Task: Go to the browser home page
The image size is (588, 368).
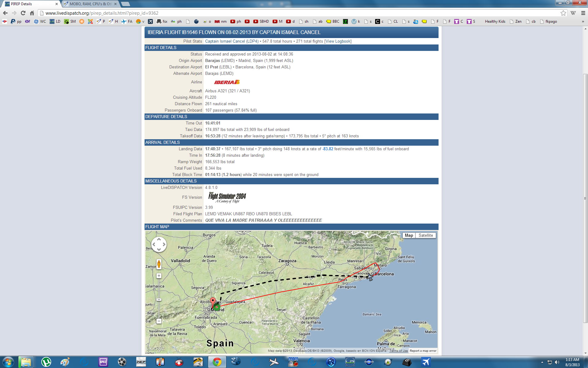Action: [32, 13]
